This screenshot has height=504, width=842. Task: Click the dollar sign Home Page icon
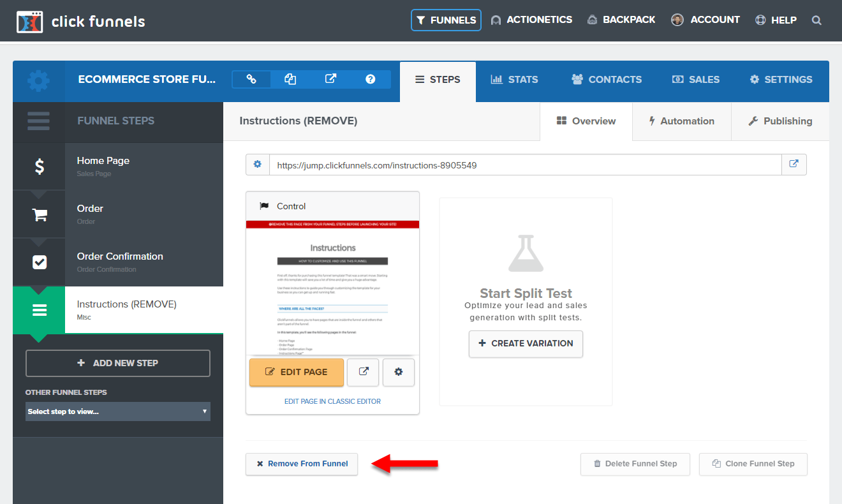pos(39,167)
